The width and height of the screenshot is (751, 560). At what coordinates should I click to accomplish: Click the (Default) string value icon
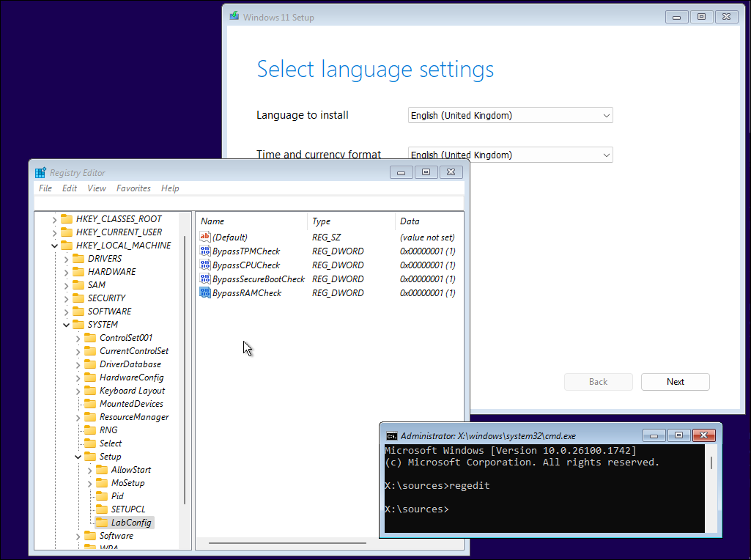(205, 237)
